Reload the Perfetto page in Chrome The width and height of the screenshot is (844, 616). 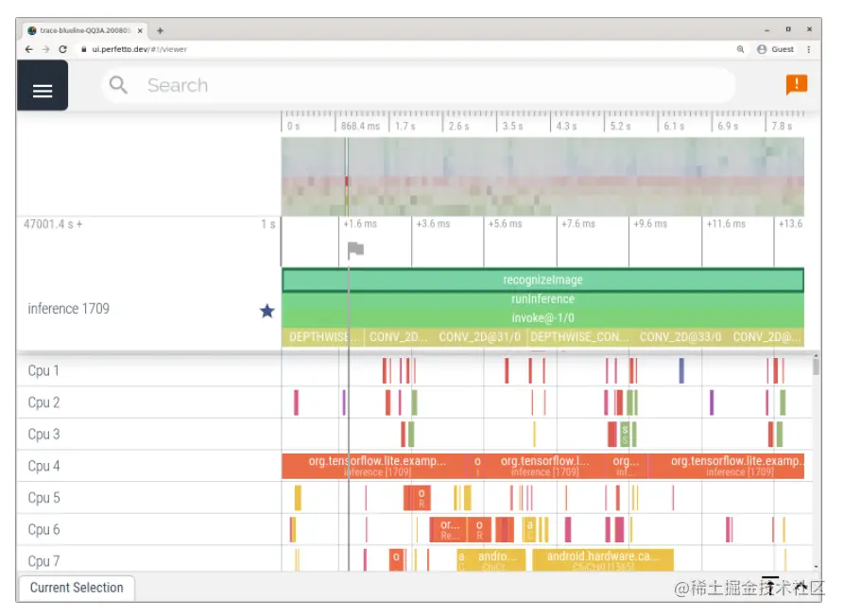click(x=61, y=49)
